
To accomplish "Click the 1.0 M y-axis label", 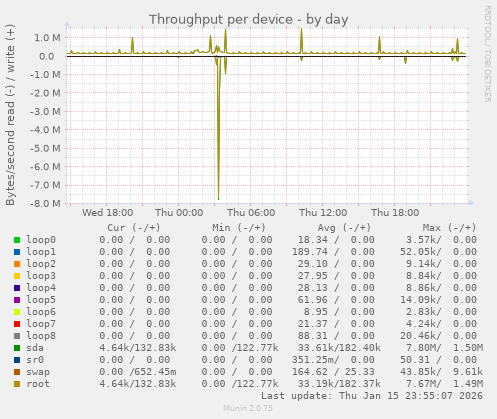I will point(47,38).
